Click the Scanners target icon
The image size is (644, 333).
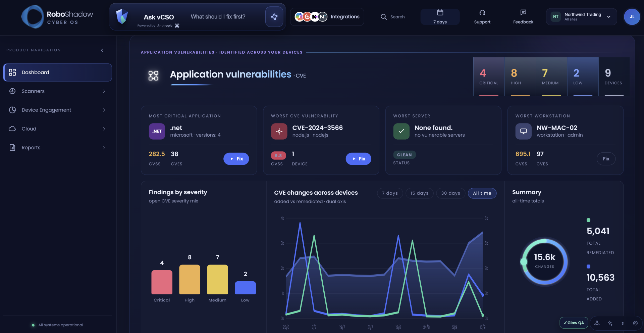point(12,91)
